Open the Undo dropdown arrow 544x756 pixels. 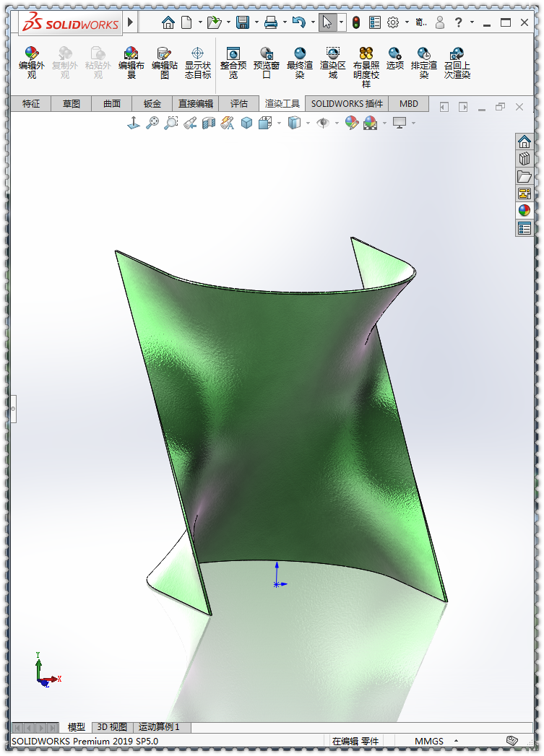[x=313, y=23]
